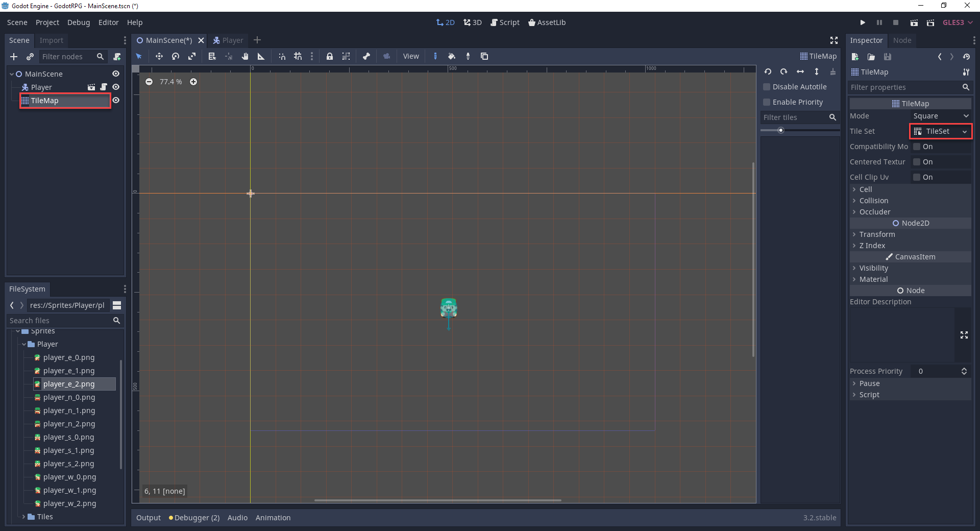Screen dimensions: 980x531
Task: Select player_n_0.png in FileSystem
Action: click(x=69, y=397)
